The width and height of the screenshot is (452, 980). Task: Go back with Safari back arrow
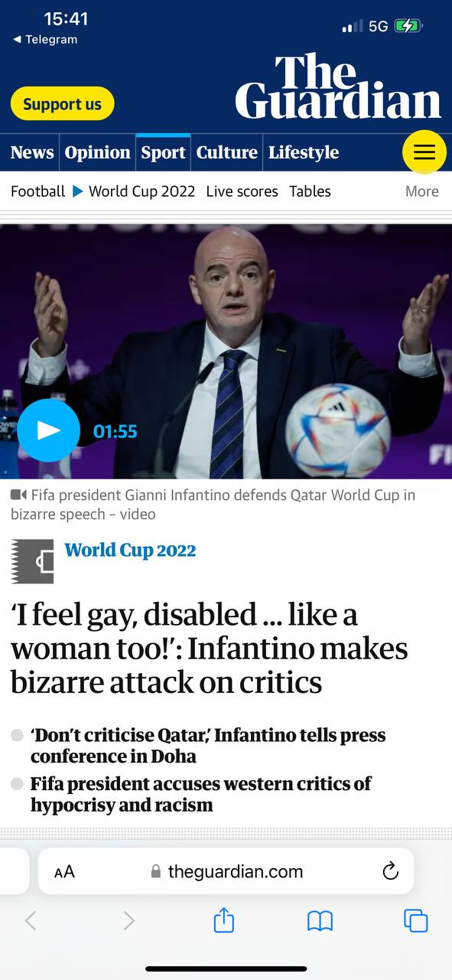[31, 920]
